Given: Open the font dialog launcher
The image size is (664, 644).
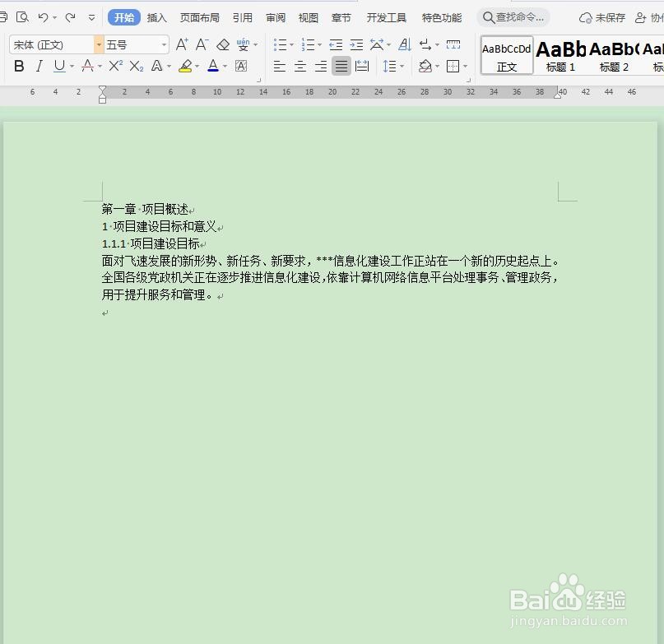Looking at the screenshot, I should pyautogui.click(x=258, y=80).
